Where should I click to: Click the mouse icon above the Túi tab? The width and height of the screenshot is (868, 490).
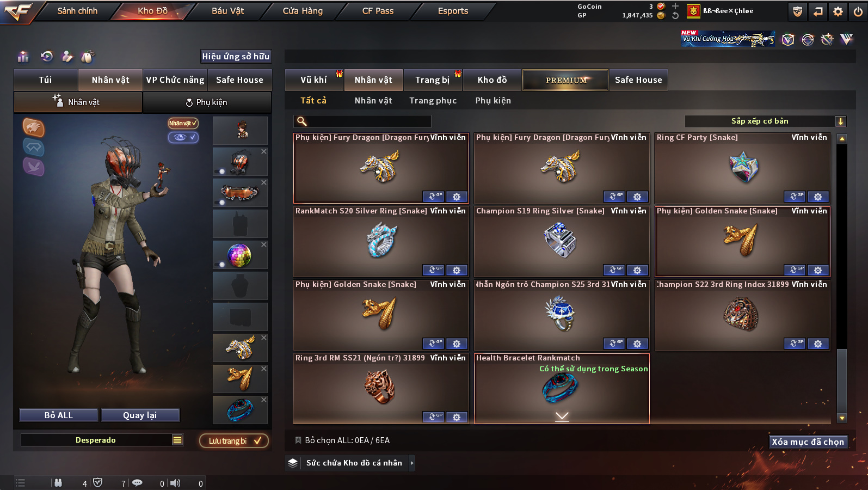click(x=88, y=56)
